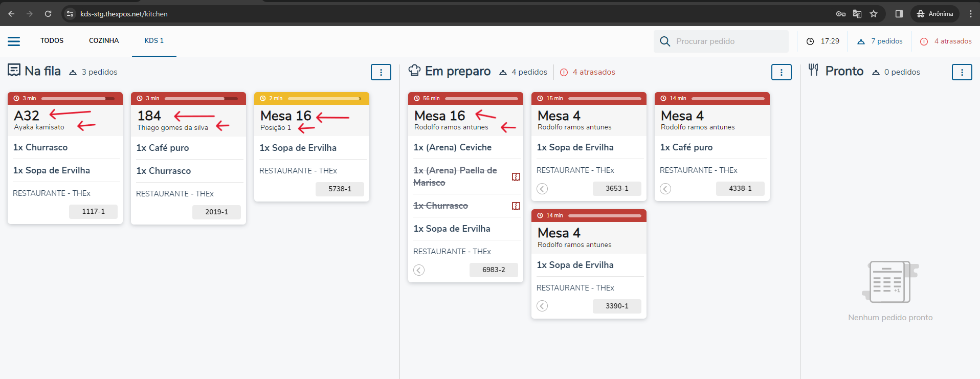Focus the Procurar pedido search field
This screenshot has height=379, width=980.
point(721,41)
